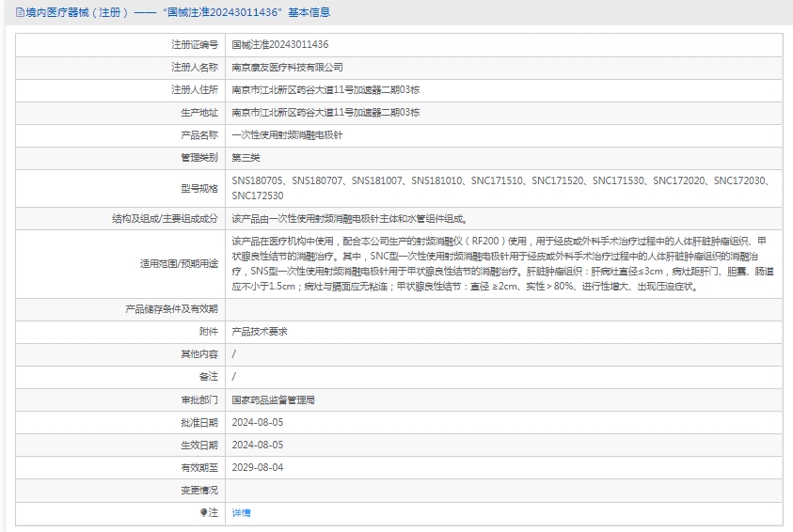Image resolution: width=793 pixels, height=532 pixels.
Task: Click the bullet icon next to 注 label
Action: [x=203, y=513]
